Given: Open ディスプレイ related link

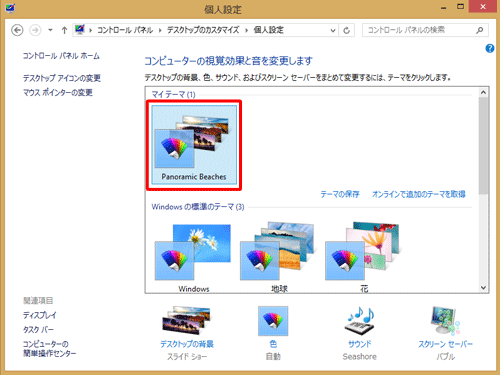Looking at the screenshot, I should (x=40, y=315).
